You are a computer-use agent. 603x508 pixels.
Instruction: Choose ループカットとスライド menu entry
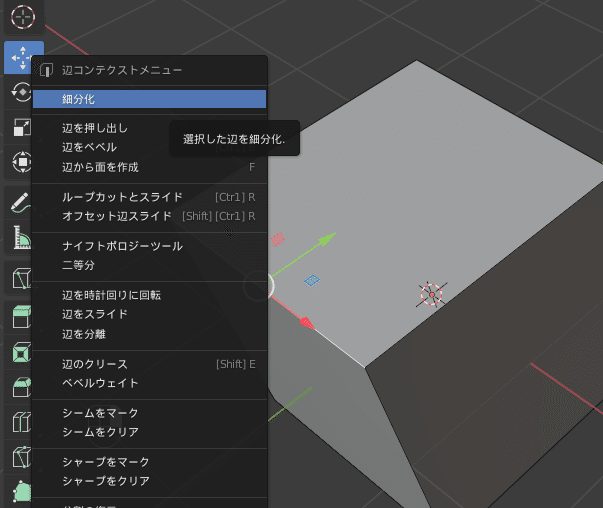149,197
